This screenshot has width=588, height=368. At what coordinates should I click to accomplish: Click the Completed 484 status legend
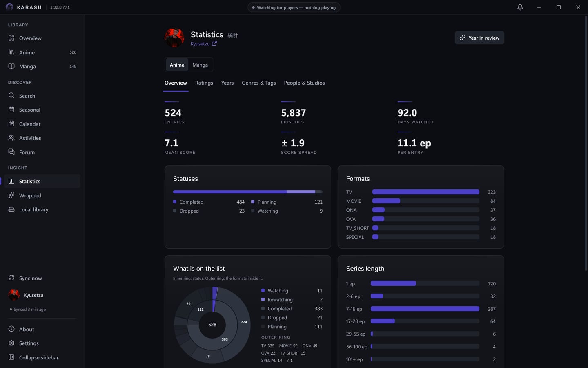point(209,202)
